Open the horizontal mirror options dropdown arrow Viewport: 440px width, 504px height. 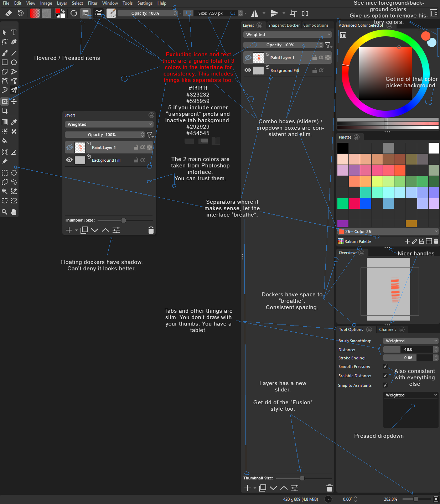coord(264,13)
